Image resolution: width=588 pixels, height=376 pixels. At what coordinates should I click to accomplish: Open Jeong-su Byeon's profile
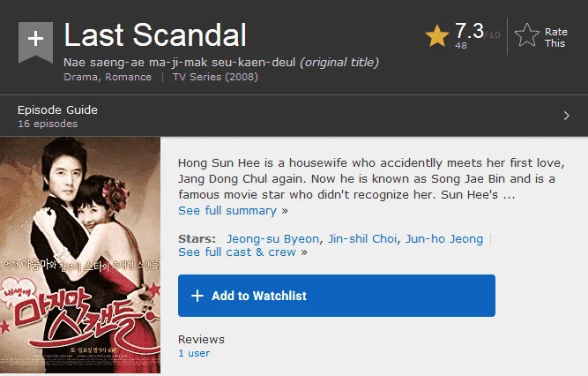pyautogui.click(x=272, y=238)
